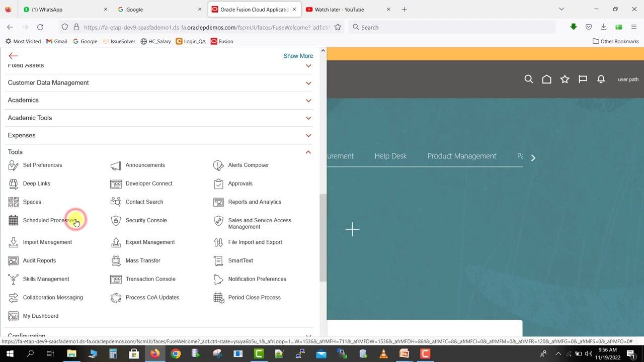Switch to Help Desk tab
Screen dimensions: 644x362
click(x=390, y=156)
